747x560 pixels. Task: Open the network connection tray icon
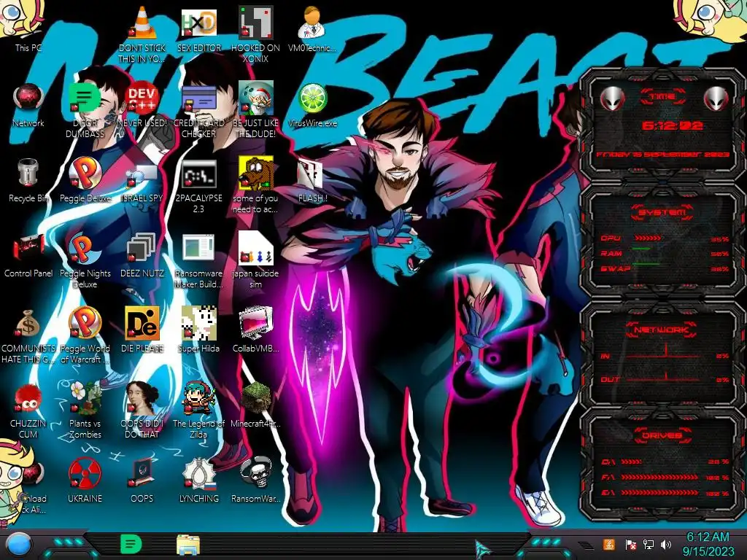[649, 544]
